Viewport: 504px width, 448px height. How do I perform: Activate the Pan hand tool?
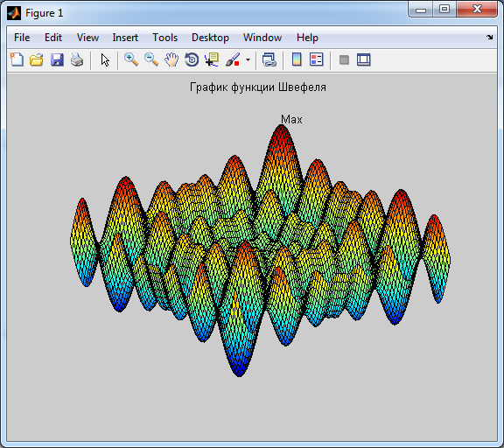tap(171, 59)
